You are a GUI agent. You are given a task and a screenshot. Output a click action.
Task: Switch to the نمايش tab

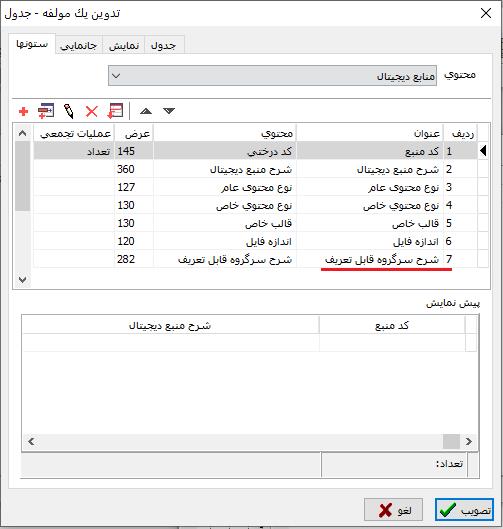pyautogui.click(x=124, y=45)
